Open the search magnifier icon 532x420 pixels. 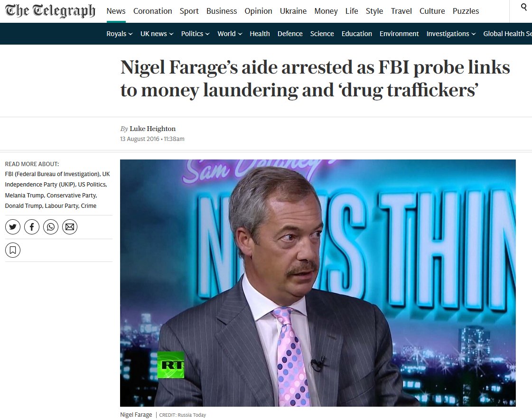tap(524, 7)
